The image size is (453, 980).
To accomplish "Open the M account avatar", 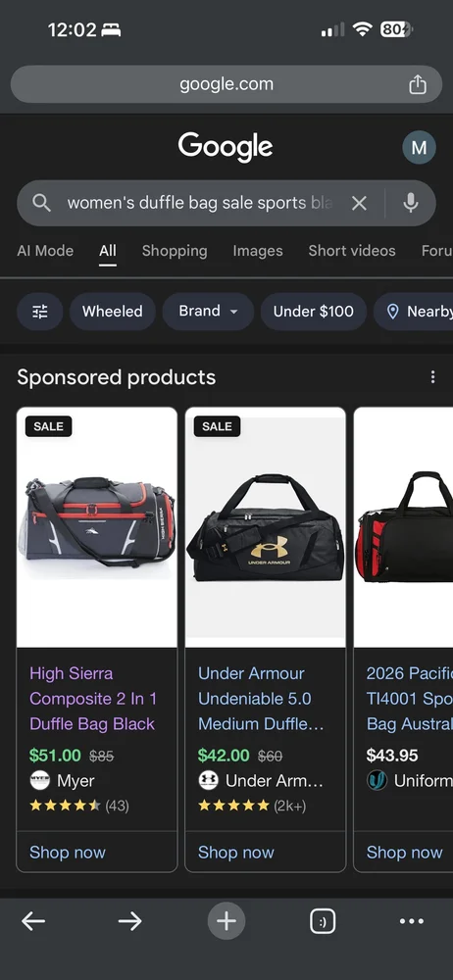I will point(420,148).
